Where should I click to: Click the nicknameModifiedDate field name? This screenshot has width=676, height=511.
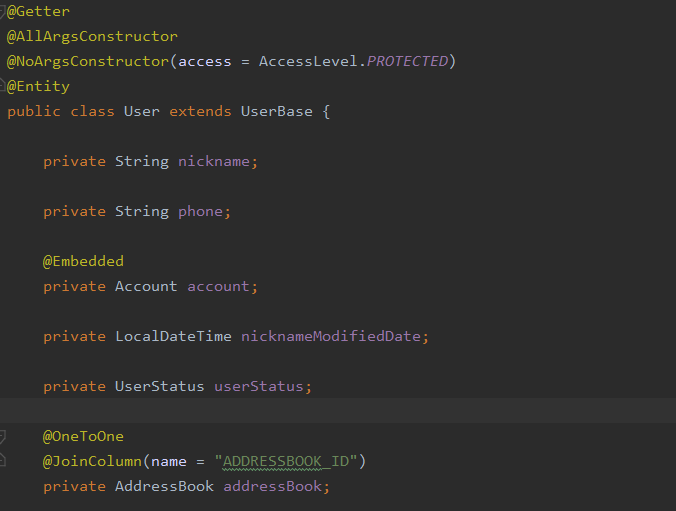331,337
